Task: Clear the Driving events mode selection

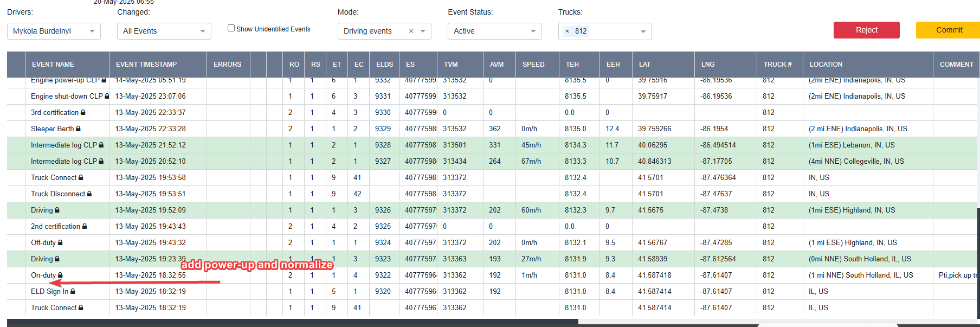Action: click(x=411, y=31)
